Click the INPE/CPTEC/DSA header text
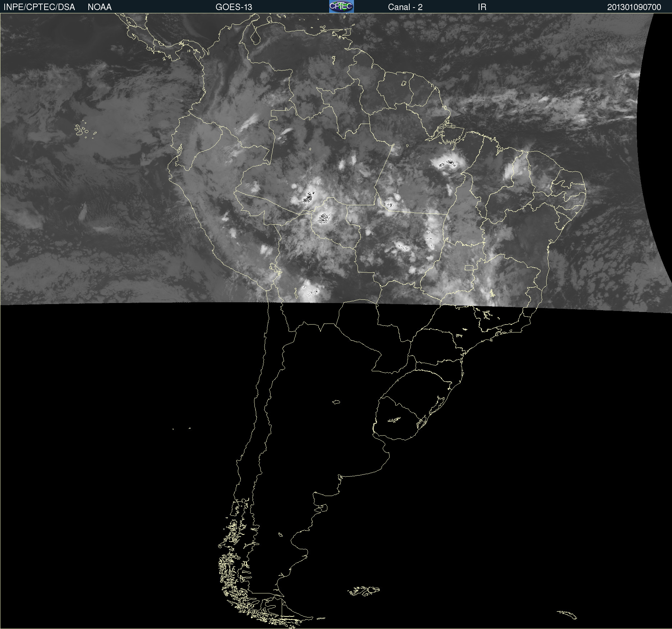 tap(39, 7)
